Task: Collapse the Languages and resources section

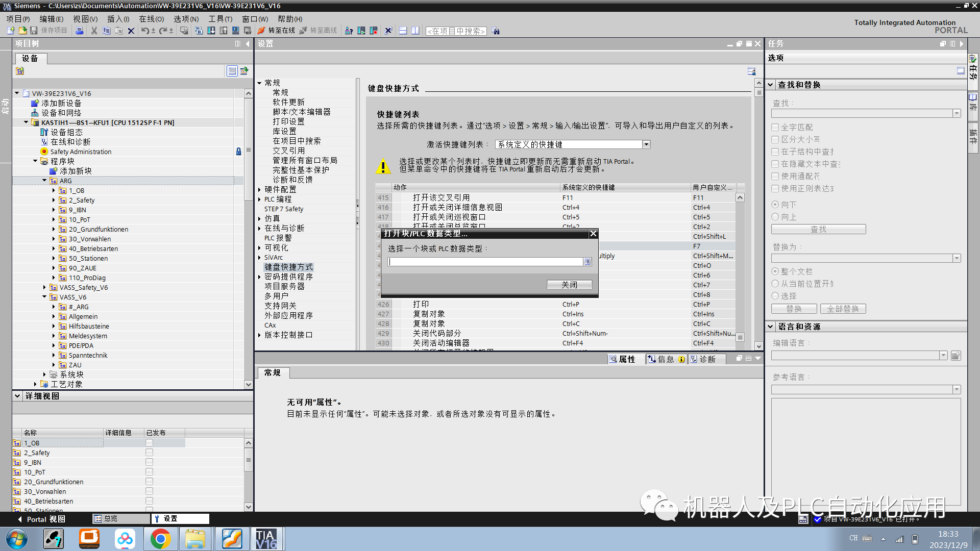Action: coord(771,327)
